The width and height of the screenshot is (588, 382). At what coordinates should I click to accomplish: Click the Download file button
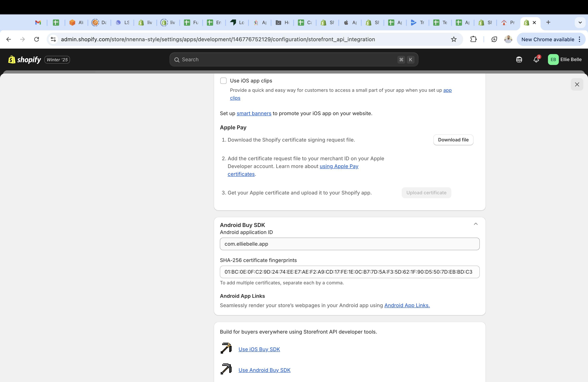pyautogui.click(x=453, y=140)
